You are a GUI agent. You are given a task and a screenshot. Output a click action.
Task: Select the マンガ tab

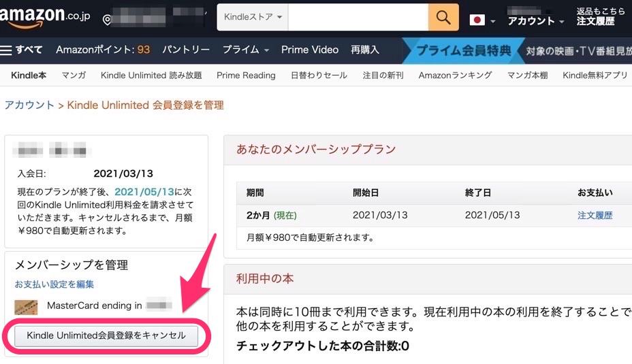click(74, 76)
